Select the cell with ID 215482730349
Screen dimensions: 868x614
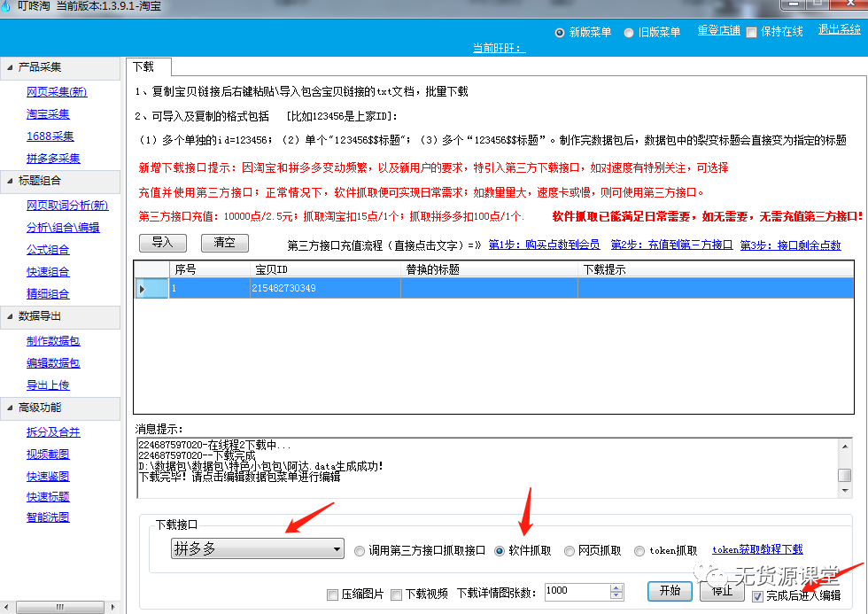coord(326,289)
